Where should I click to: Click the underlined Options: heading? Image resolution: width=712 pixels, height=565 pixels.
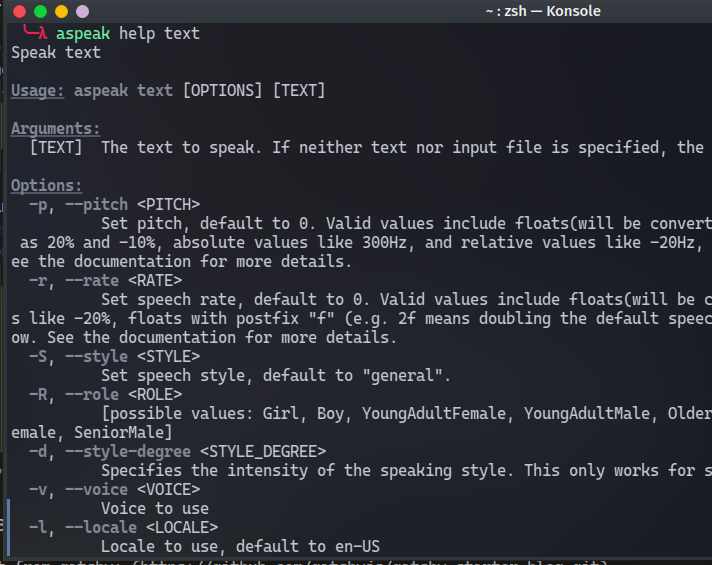[46, 185]
